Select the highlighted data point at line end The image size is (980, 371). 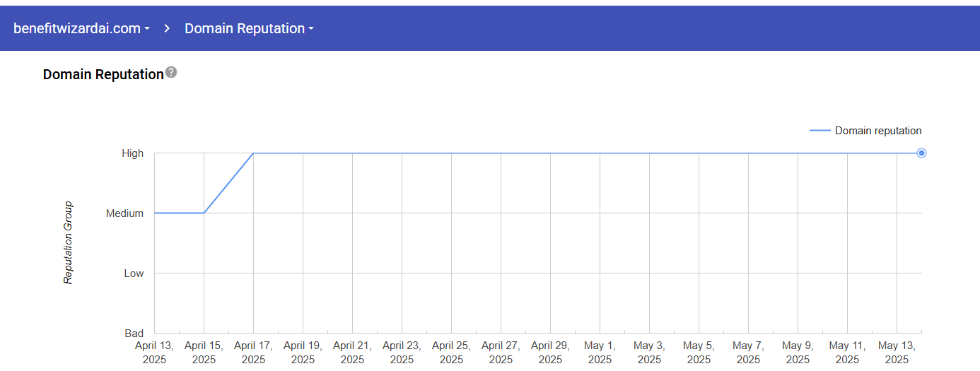coord(921,153)
